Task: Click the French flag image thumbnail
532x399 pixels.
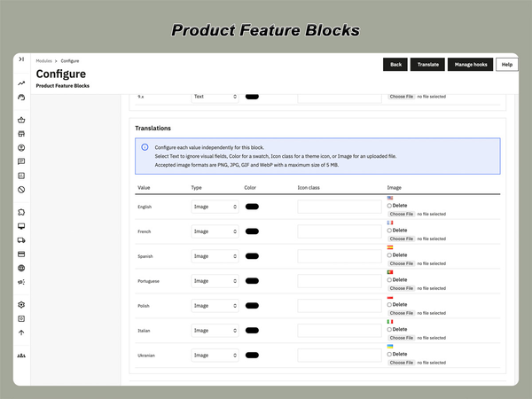Action: (390, 223)
